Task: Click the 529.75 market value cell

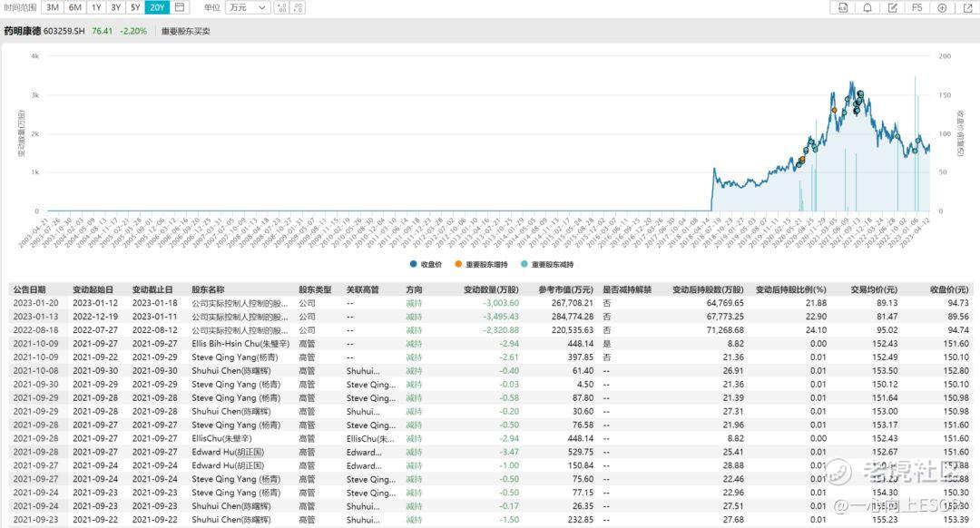Action: pyautogui.click(x=581, y=452)
